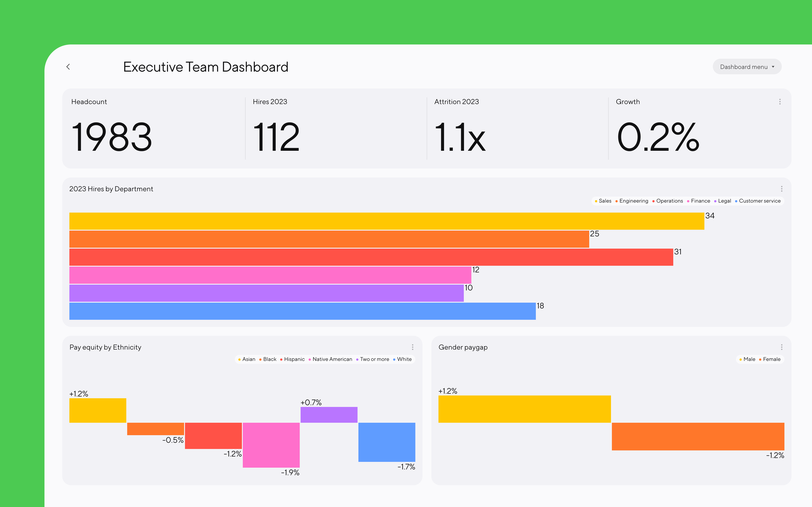The image size is (812, 507).
Task: Open kebab menu on Pay equity card
Action: 412,347
